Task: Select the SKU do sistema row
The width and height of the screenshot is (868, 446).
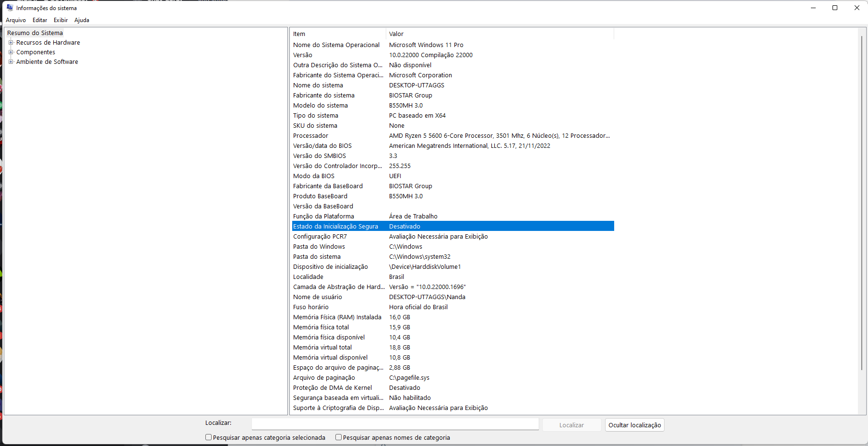Action: pos(453,126)
